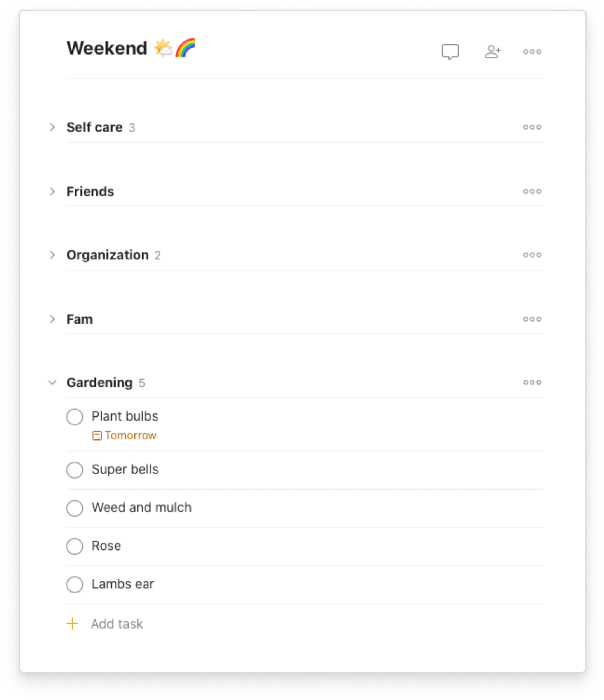Open options menu for Gardening
The image size is (604, 700).
click(x=531, y=382)
